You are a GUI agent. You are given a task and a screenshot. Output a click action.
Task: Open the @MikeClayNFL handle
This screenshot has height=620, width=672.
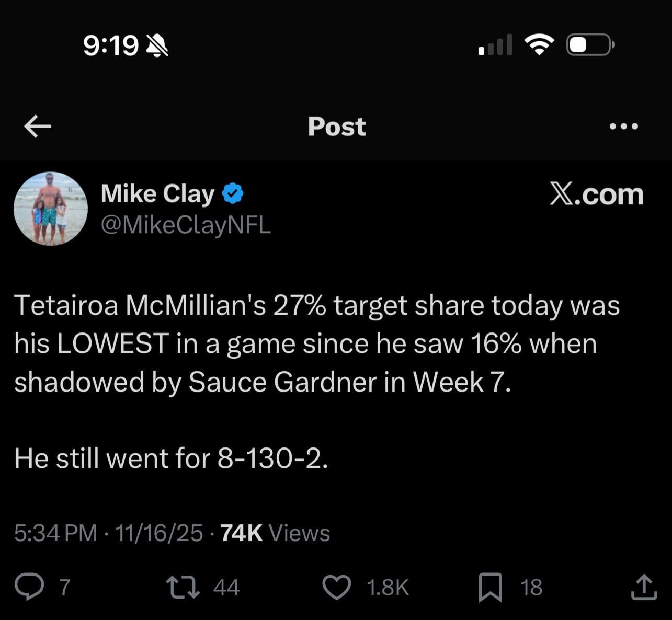(x=186, y=225)
